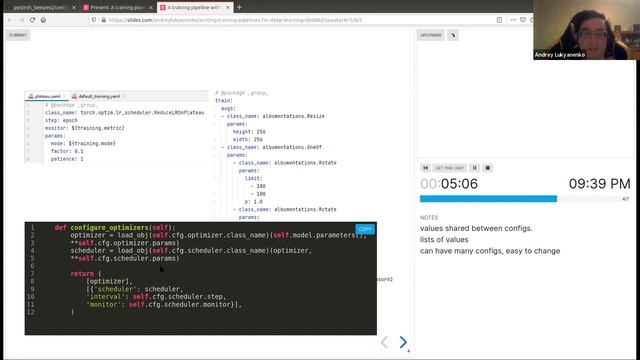Click the 'return (' code line
The height and width of the screenshot is (360, 640).
point(86,273)
